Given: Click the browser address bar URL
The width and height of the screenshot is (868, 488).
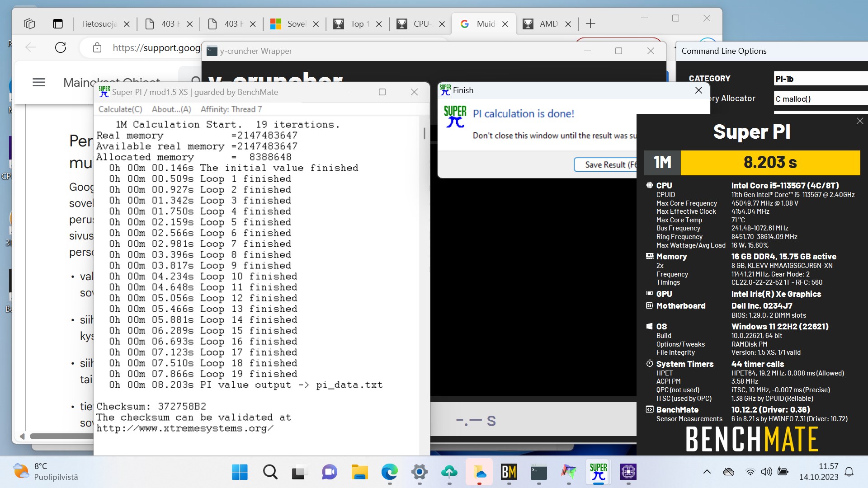Looking at the screenshot, I should click(156, 48).
